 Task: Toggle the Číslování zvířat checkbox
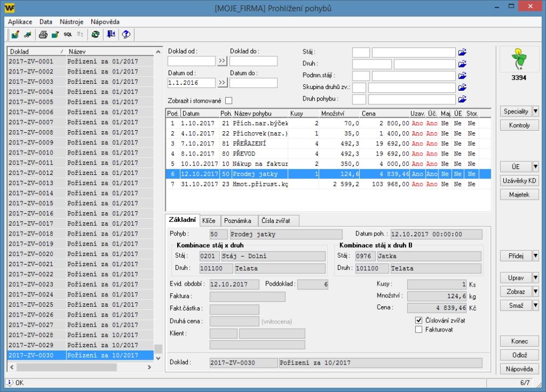point(419,320)
